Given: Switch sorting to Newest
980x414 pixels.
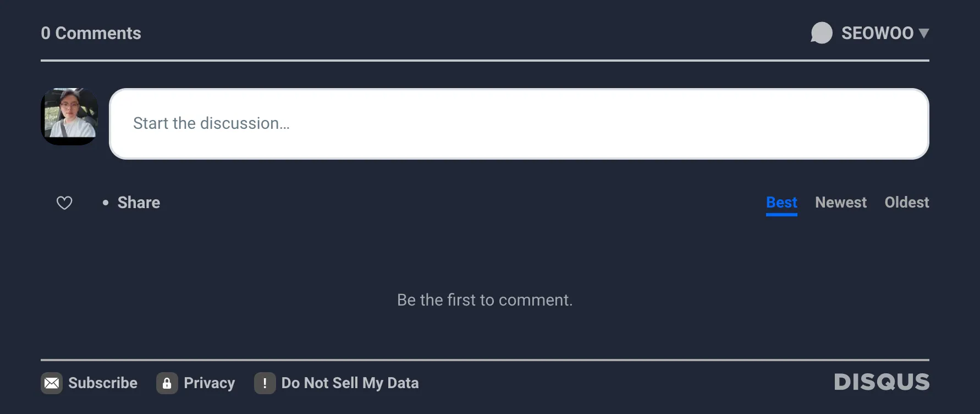Looking at the screenshot, I should tap(840, 203).
